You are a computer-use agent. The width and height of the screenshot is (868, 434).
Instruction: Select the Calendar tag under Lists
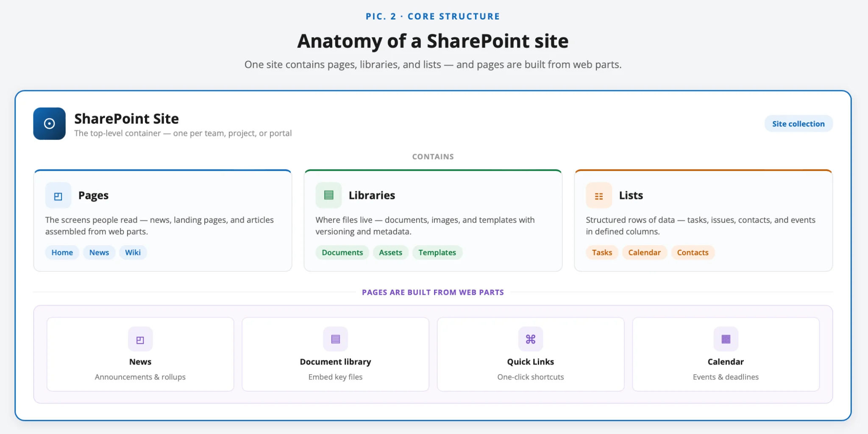tap(645, 252)
